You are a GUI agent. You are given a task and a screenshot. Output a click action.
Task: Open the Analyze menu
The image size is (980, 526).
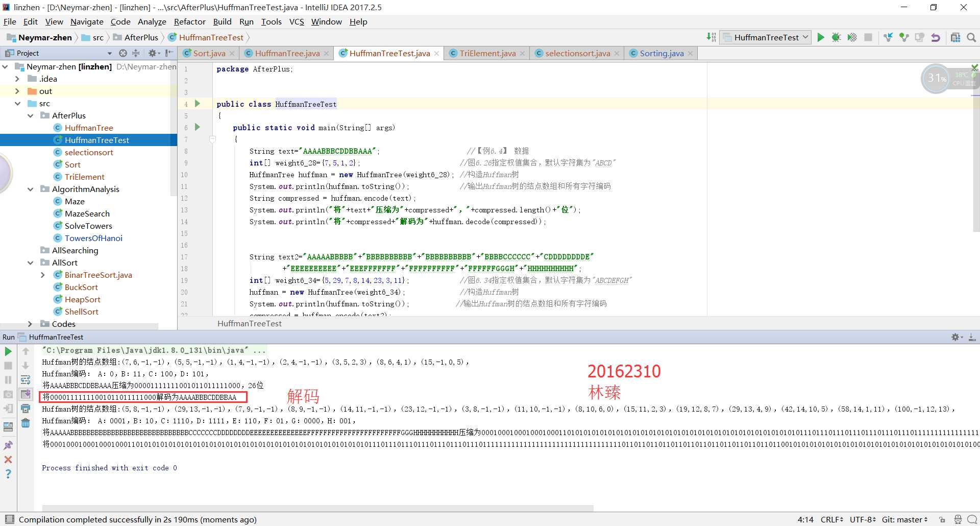(152, 21)
